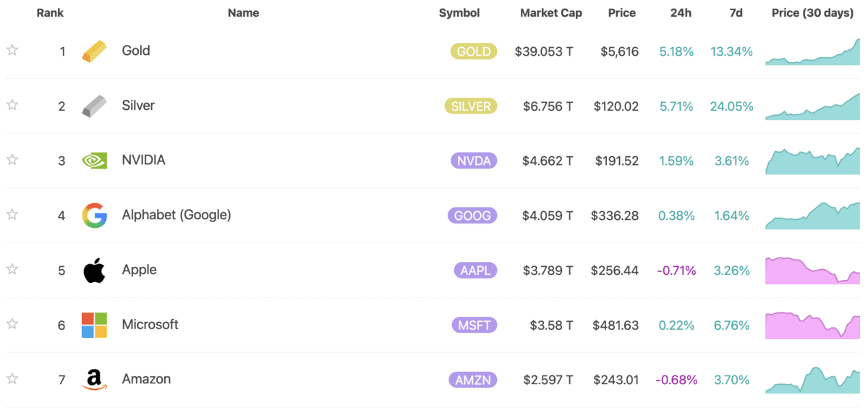Favorite Gold using its star
The height and width of the screenshot is (408, 868).
coord(12,51)
